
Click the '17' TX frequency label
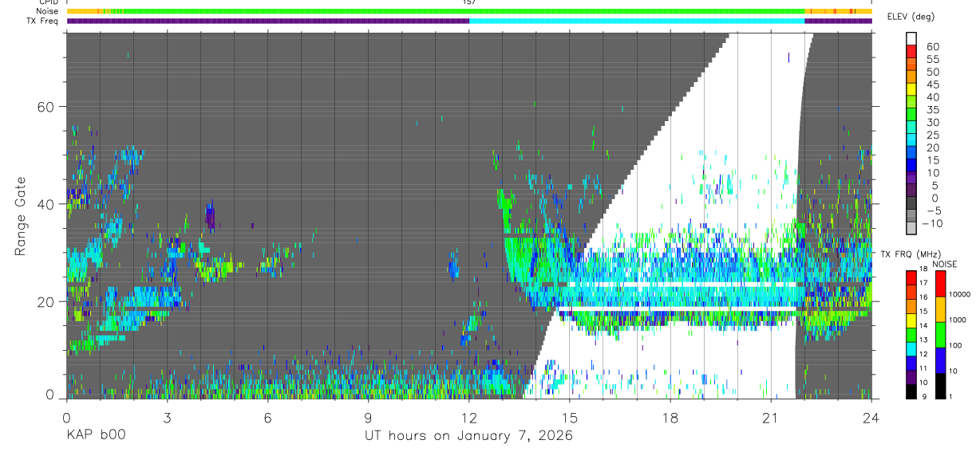coord(924,283)
